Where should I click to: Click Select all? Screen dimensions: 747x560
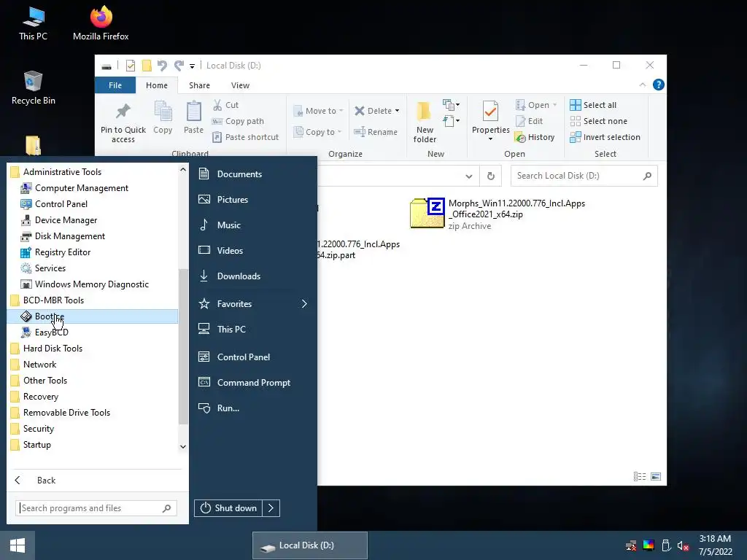(593, 105)
